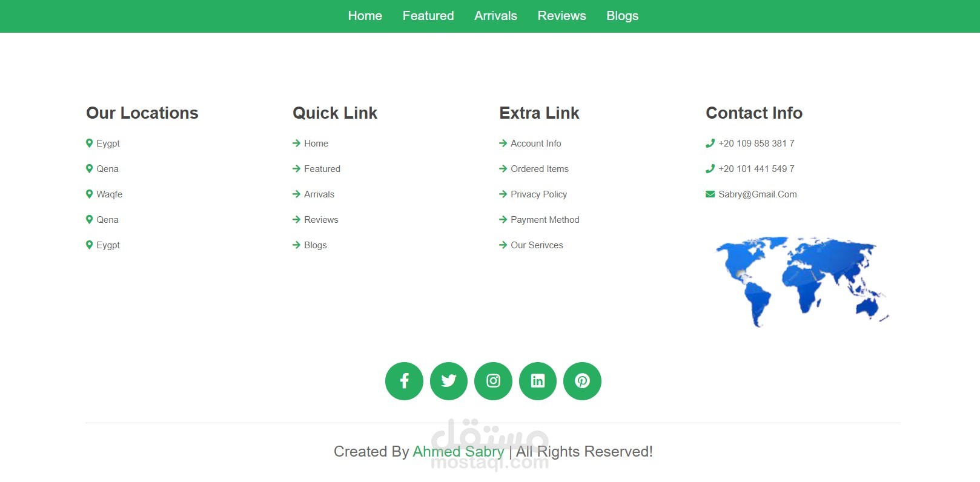
Task: Open the Instagram social icon
Action: (x=493, y=381)
